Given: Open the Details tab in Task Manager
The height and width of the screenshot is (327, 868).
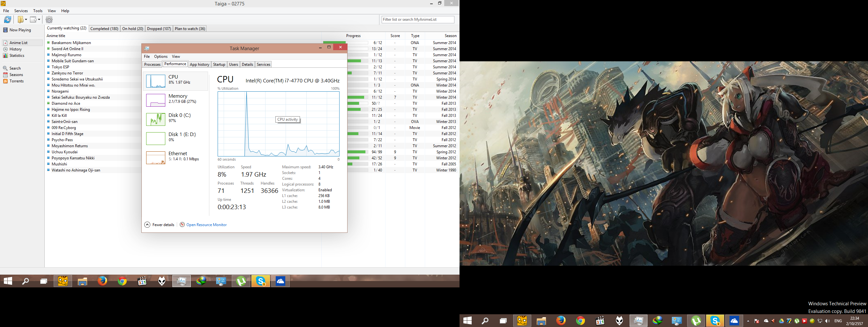Looking at the screenshot, I should pos(247,65).
